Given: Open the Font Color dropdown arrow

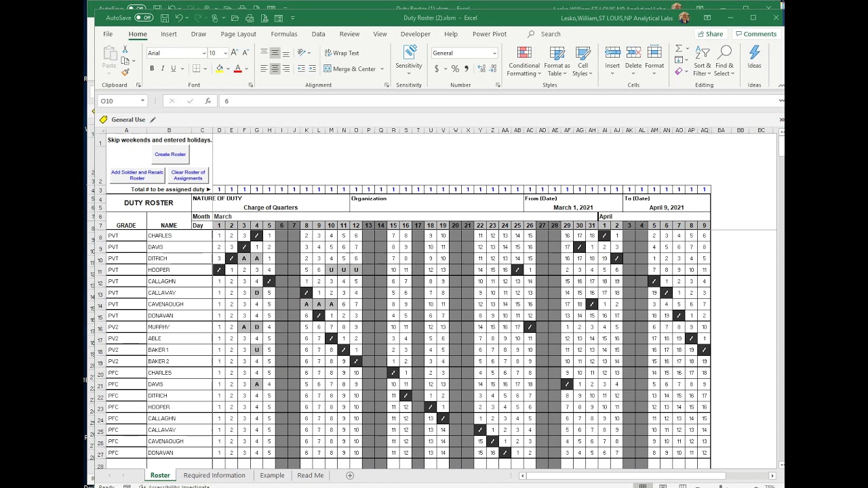Looking at the screenshot, I should (245, 68).
